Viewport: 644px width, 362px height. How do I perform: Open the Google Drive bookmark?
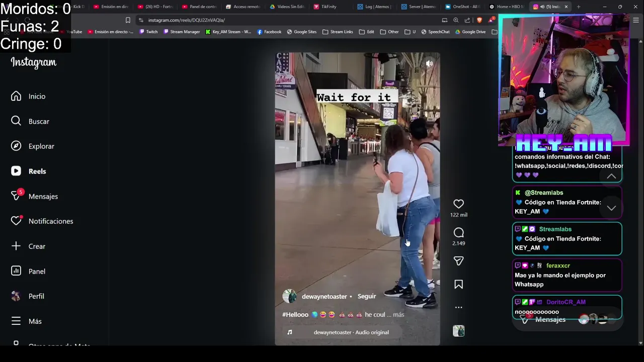coord(470,32)
